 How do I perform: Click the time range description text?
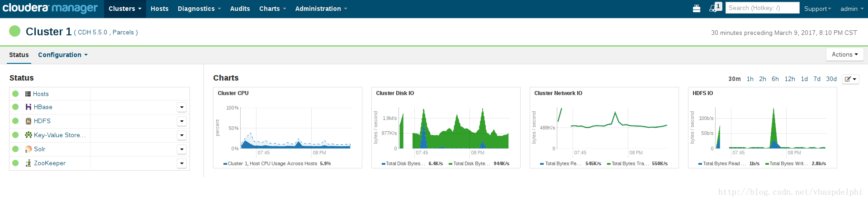pyautogui.click(x=784, y=33)
